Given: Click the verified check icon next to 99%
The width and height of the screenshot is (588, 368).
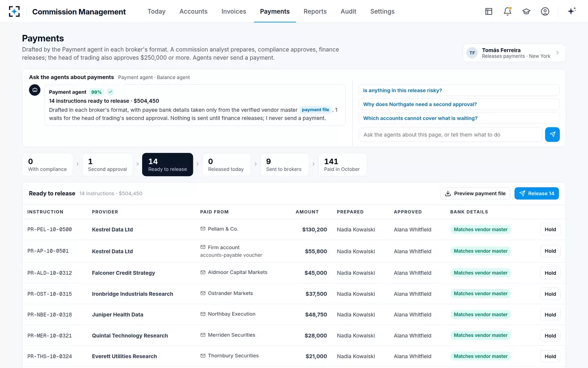Looking at the screenshot, I should 110,92.
